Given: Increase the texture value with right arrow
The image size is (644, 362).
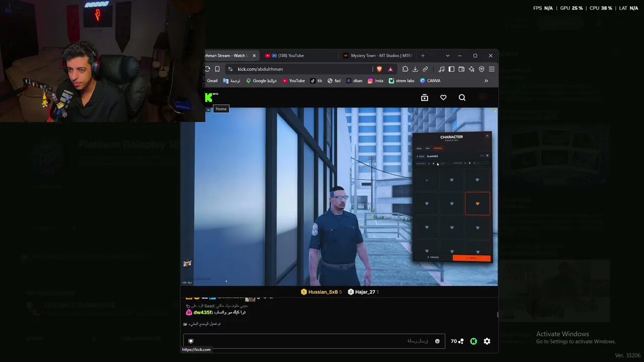Looking at the screenshot, I should click(x=474, y=163).
